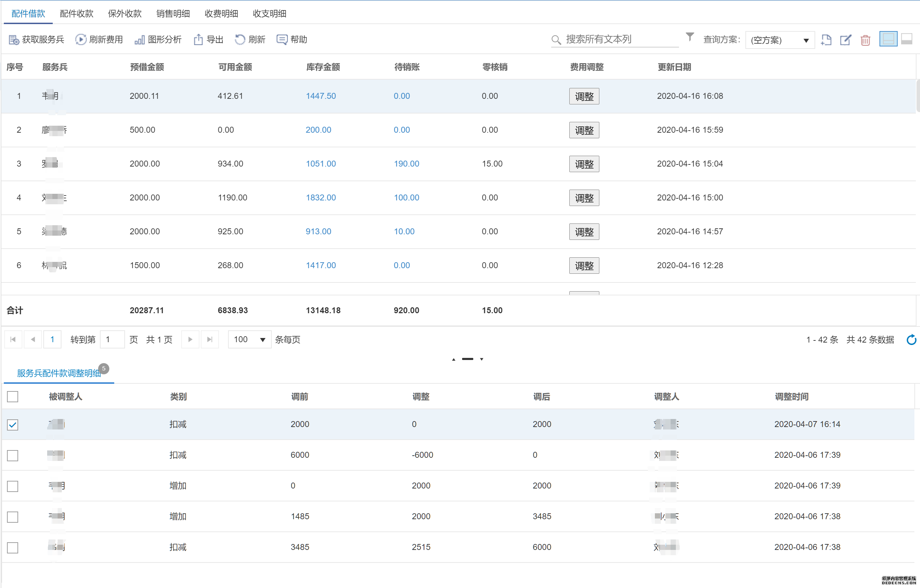Switch to 收支明细 tab
The width and height of the screenshot is (920, 588).
click(x=270, y=14)
